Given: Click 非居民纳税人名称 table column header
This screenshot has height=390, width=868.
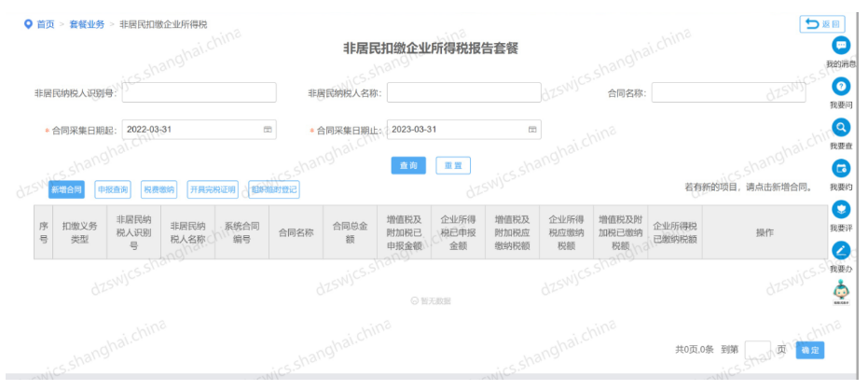Looking at the screenshot, I should (187, 232).
